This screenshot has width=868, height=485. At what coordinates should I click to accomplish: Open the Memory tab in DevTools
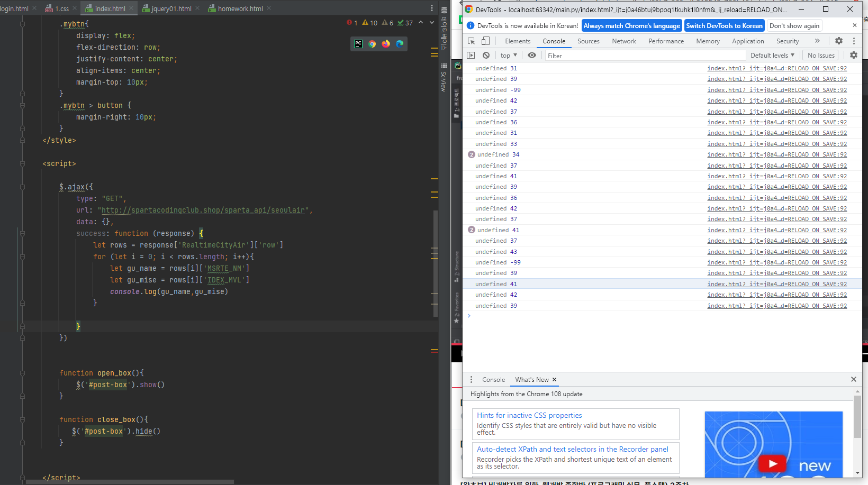pyautogui.click(x=708, y=41)
